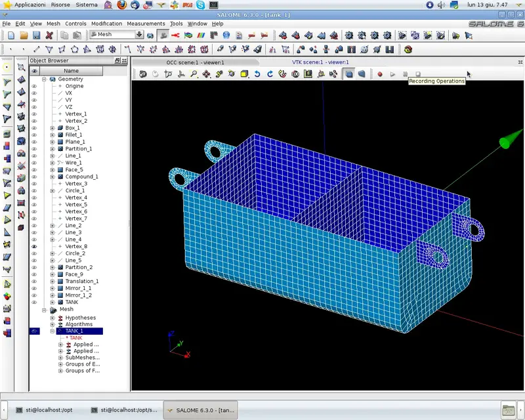The image size is (525, 420).
Task: Switch to the OCC scene:1 viewer tab
Action: coord(195,62)
